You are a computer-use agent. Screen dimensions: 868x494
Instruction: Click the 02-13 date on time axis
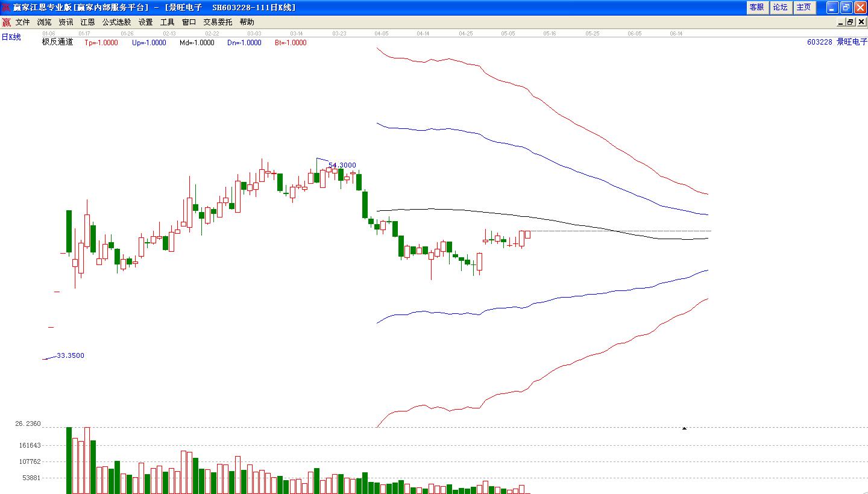point(169,34)
